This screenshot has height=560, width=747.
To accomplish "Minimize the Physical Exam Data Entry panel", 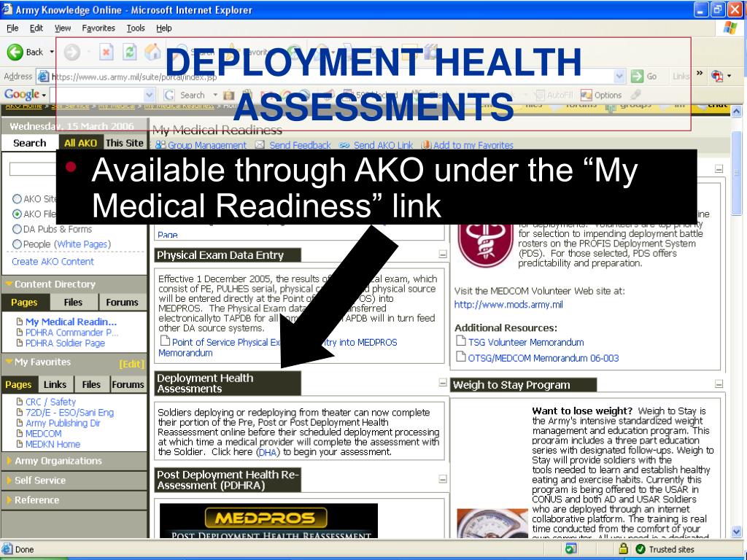I will tap(443, 254).
